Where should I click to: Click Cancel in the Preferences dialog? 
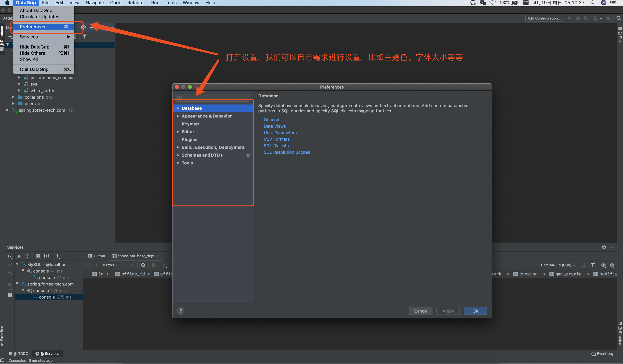[420, 311]
